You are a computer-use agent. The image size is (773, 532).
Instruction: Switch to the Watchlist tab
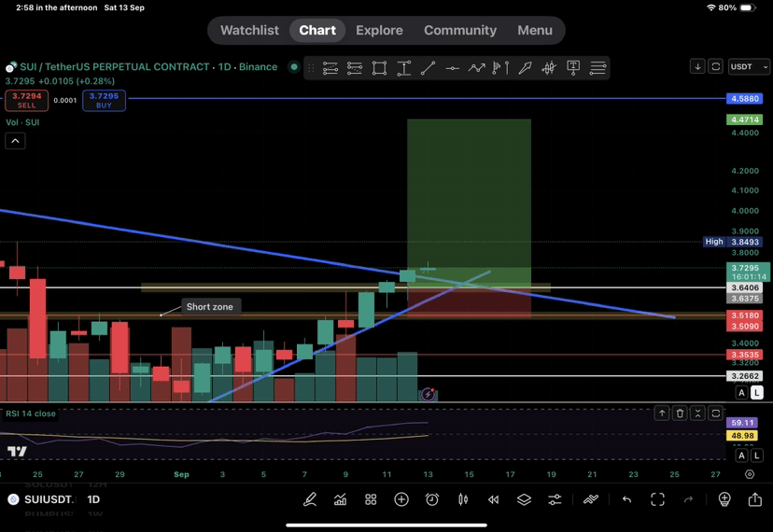click(249, 30)
